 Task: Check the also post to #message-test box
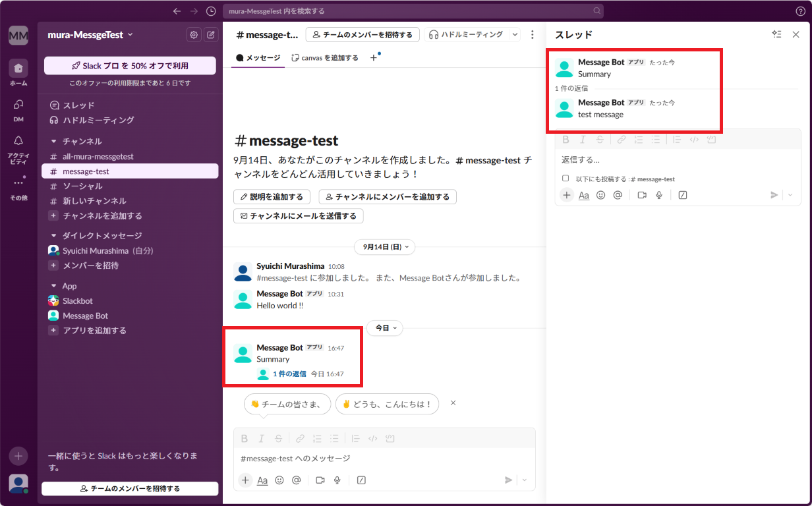(565, 179)
